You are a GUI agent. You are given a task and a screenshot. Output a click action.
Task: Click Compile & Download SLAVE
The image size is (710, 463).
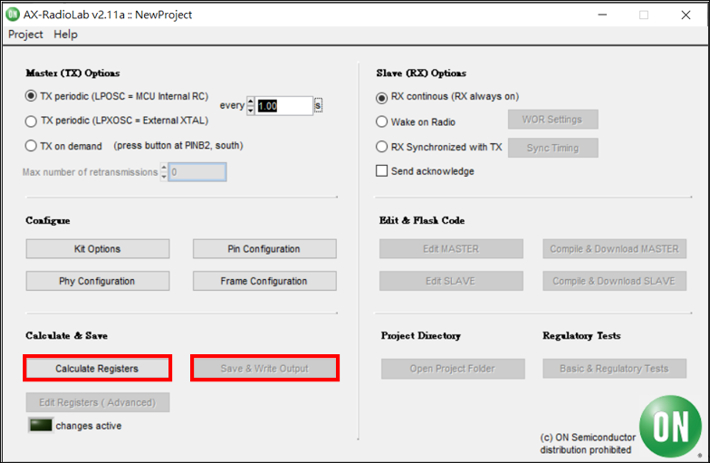[x=614, y=281]
